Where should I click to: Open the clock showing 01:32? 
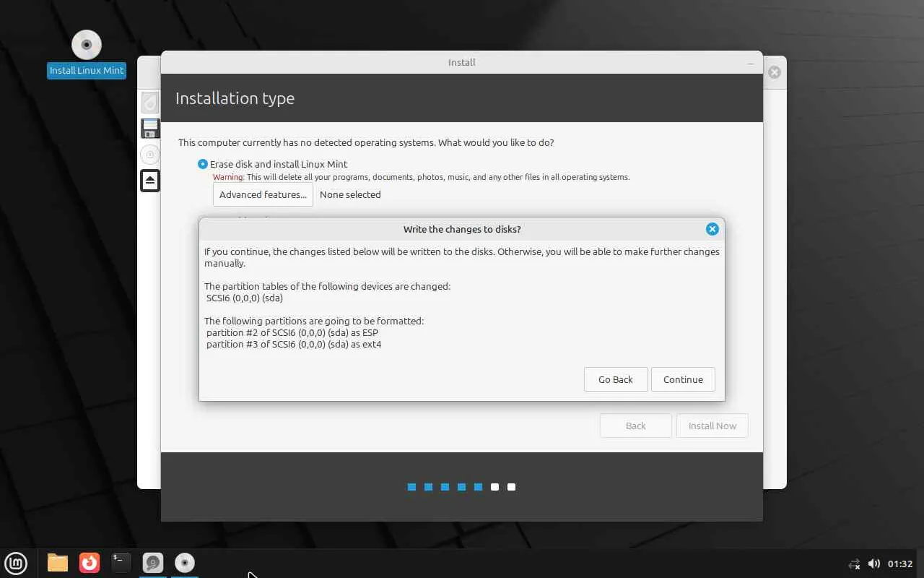pos(900,564)
